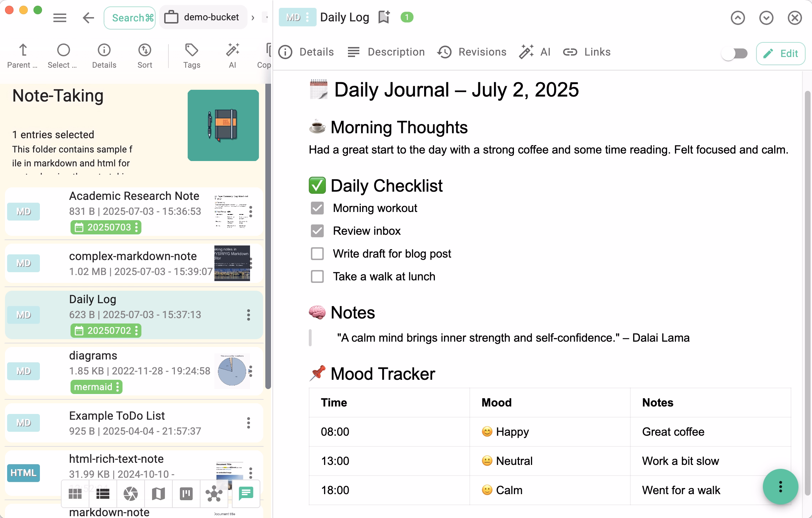
Task: Open the Kanban perspective icon
Action: tap(186, 494)
